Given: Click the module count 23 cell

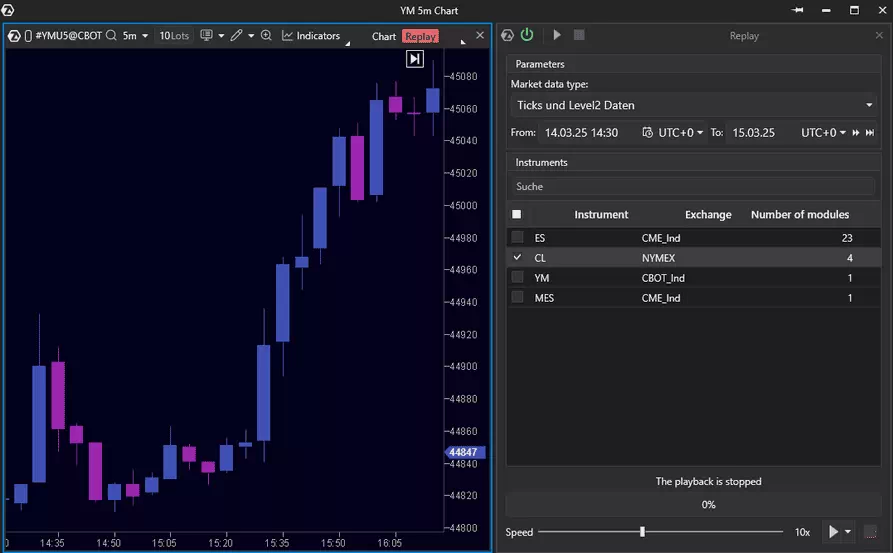Looking at the screenshot, I should [847, 238].
